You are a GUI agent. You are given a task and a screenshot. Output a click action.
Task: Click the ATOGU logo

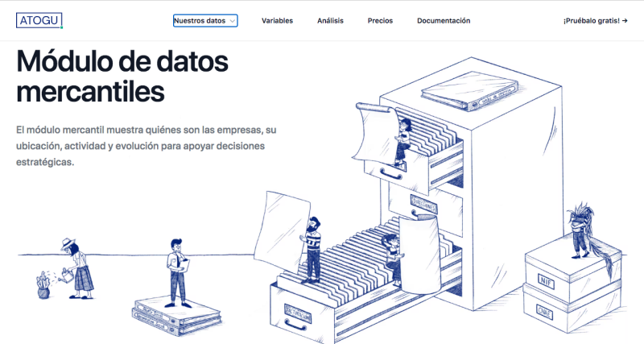[x=38, y=20]
